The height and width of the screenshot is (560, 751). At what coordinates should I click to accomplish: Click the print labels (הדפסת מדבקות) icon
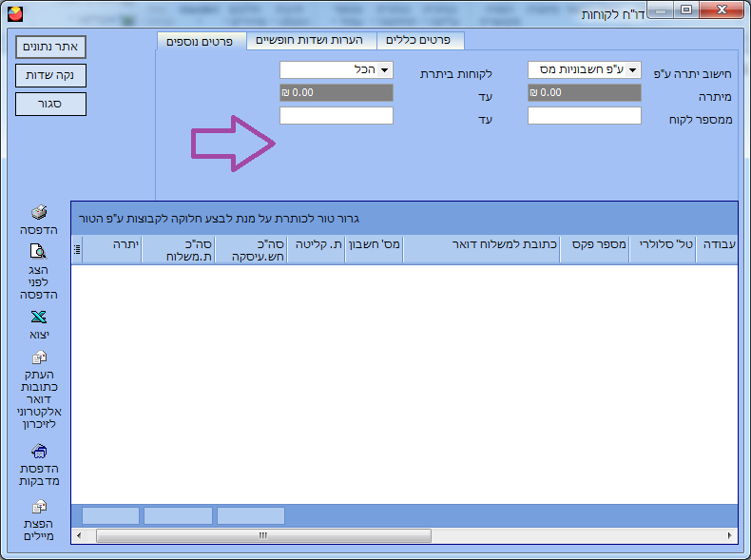click(39, 451)
